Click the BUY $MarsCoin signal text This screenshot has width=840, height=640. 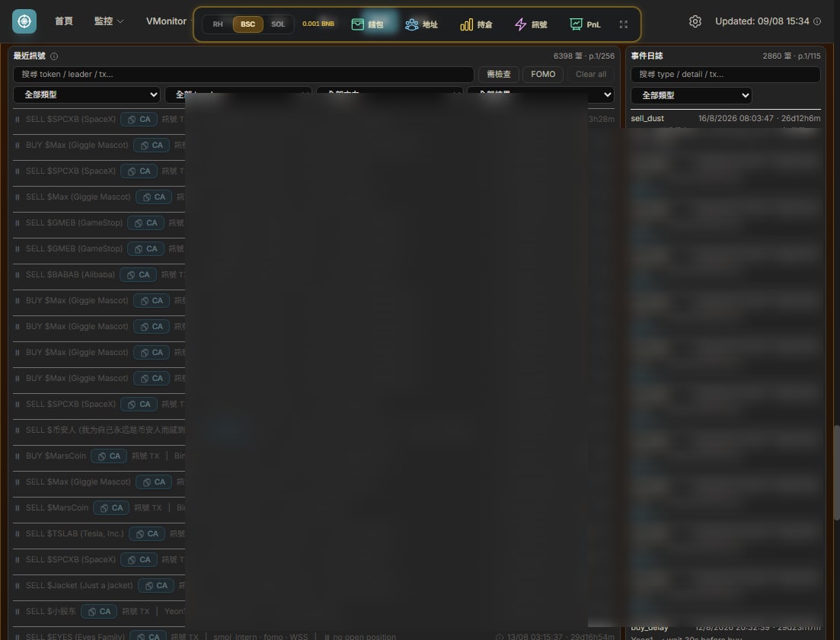click(x=56, y=456)
